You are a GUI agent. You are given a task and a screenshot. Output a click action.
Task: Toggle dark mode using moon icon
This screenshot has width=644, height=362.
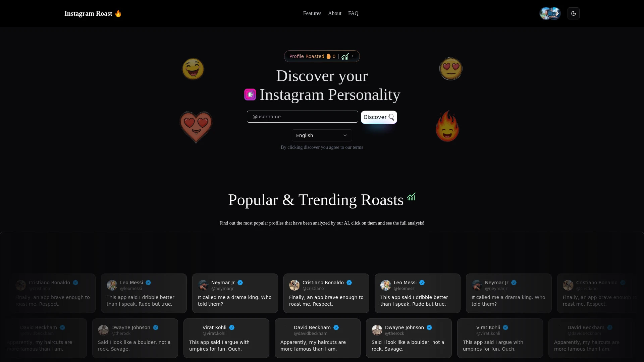pyautogui.click(x=573, y=13)
